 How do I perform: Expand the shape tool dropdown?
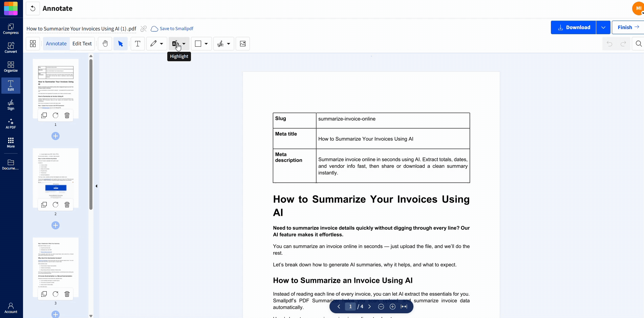point(206,44)
